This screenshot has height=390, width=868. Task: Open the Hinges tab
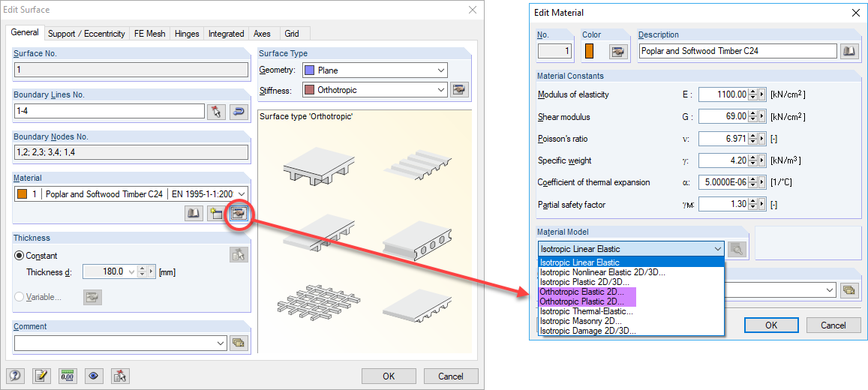(x=187, y=34)
